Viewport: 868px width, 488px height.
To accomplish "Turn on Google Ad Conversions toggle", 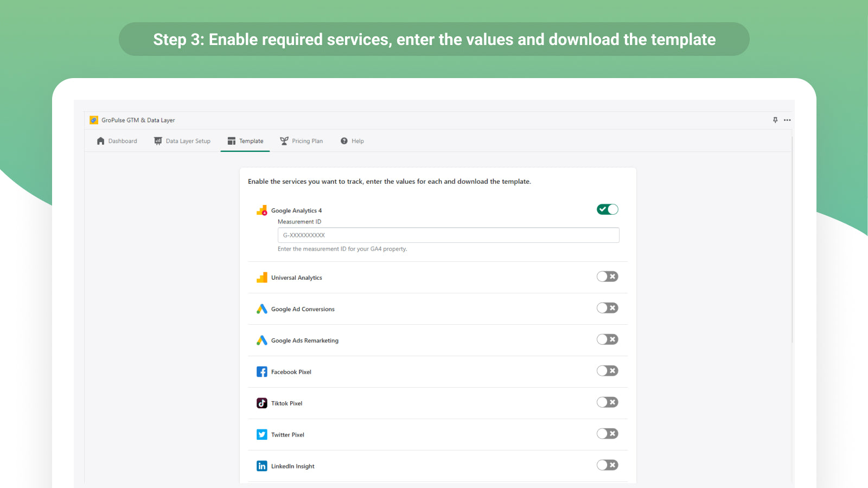I will 607,308.
